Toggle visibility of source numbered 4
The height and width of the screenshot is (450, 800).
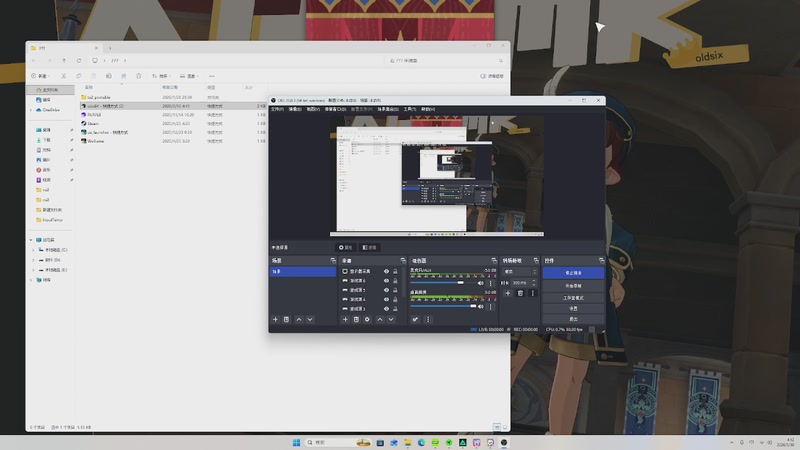[x=386, y=299]
